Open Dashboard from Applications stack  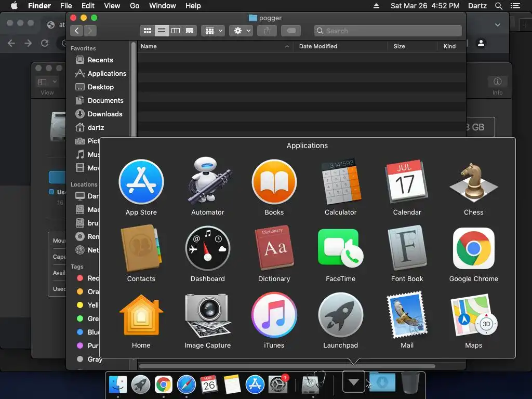(x=208, y=249)
